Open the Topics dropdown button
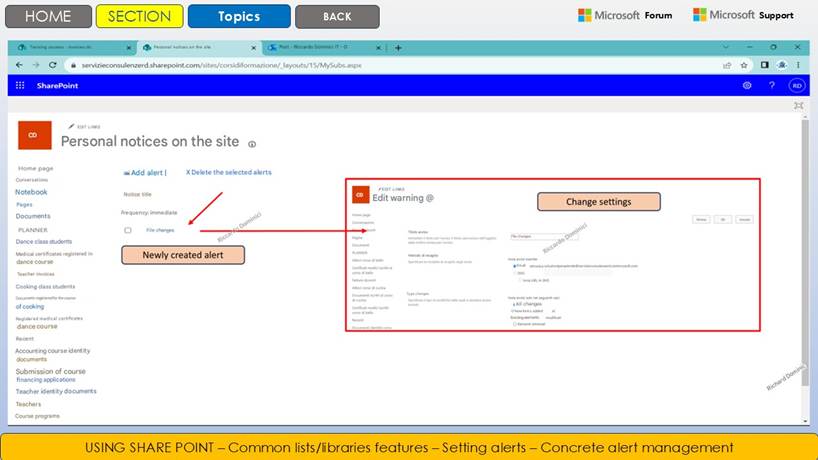818x460 pixels. pos(239,16)
